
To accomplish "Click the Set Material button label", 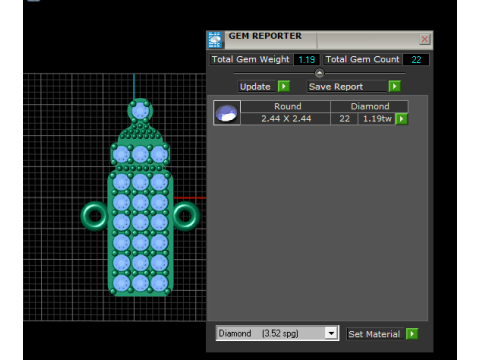I will point(374,334).
